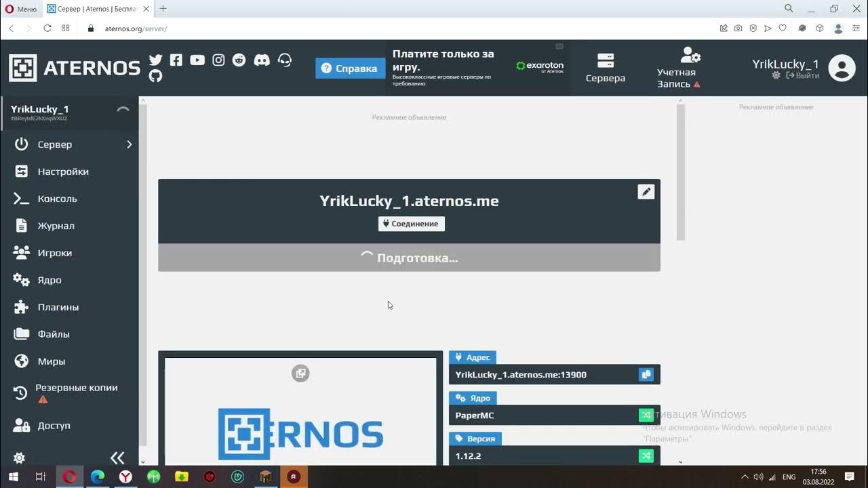Click the Соединение connection button
This screenshot has width=868, height=488.
(412, 224)
